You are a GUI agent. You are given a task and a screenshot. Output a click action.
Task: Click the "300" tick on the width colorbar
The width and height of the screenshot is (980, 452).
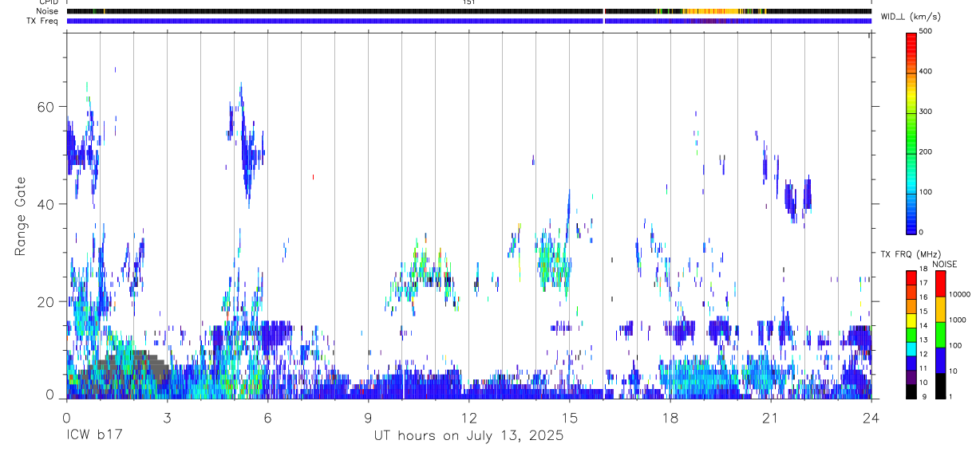(926, 112)
